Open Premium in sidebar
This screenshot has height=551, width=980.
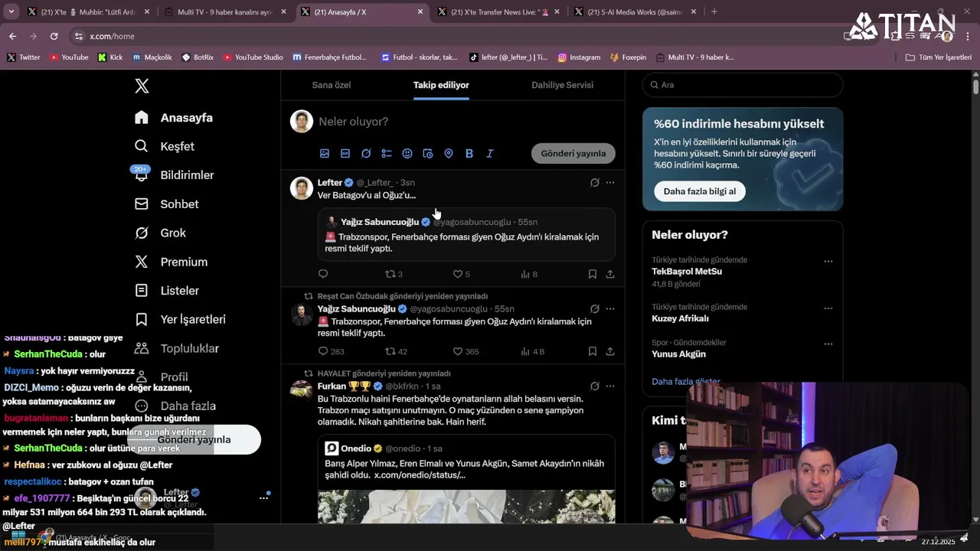pos(171,262)
